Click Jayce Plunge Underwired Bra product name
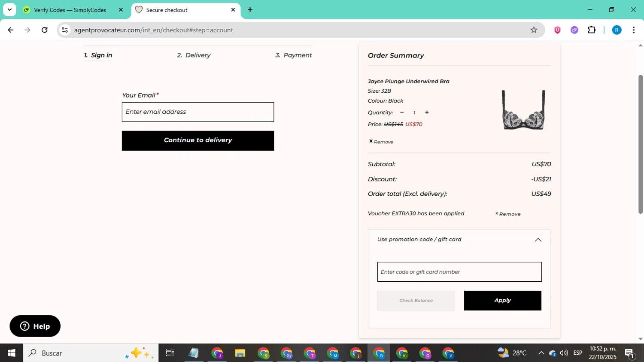 (408, 81)
